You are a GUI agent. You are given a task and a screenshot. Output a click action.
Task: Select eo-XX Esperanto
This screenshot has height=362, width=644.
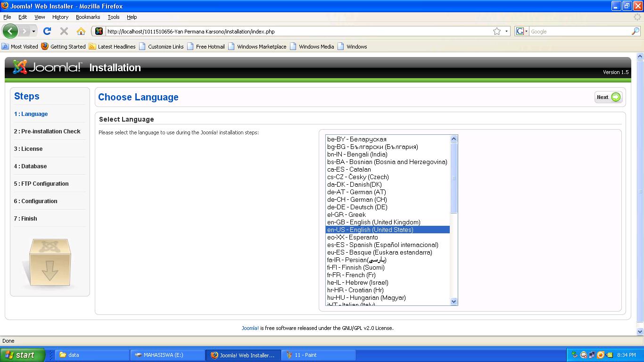[388, 237]
